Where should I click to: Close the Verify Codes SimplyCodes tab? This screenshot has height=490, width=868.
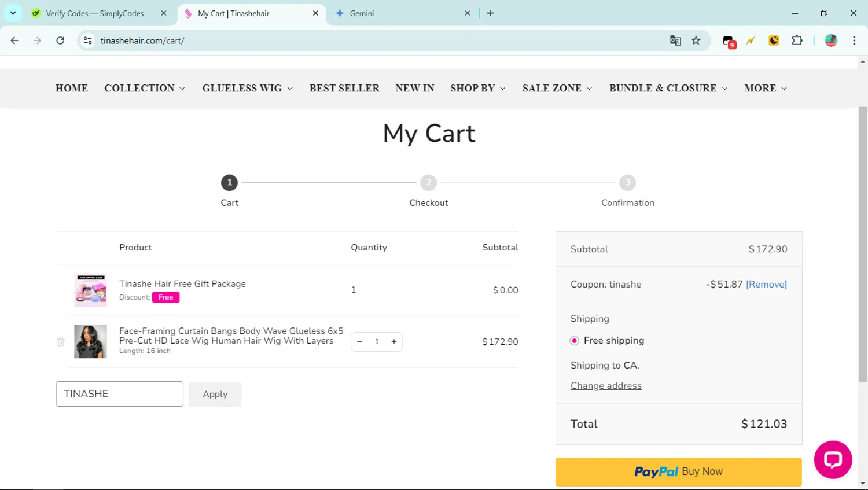tap(164, 13)
